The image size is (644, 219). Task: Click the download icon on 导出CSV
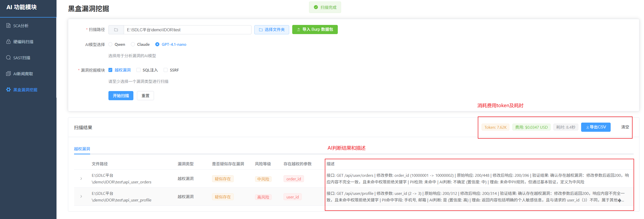(x=587, y=127)
